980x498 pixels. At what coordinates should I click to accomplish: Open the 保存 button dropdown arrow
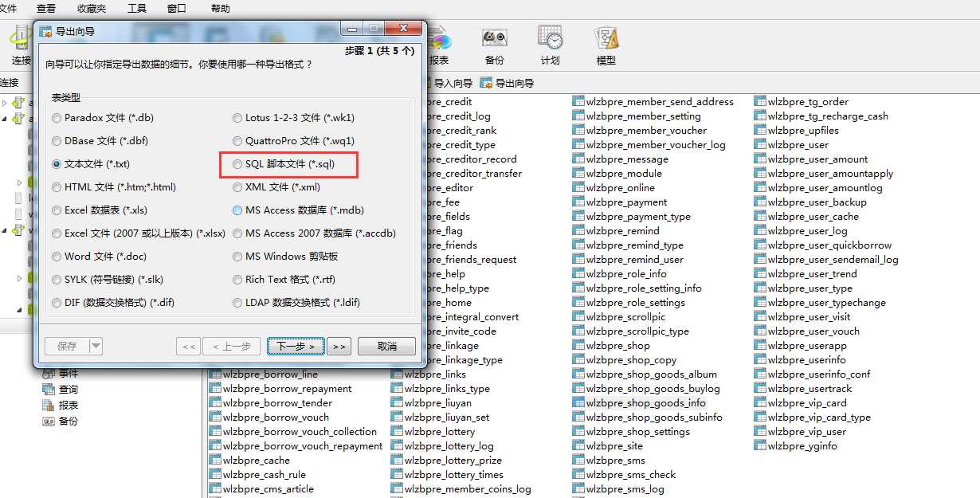96,347
